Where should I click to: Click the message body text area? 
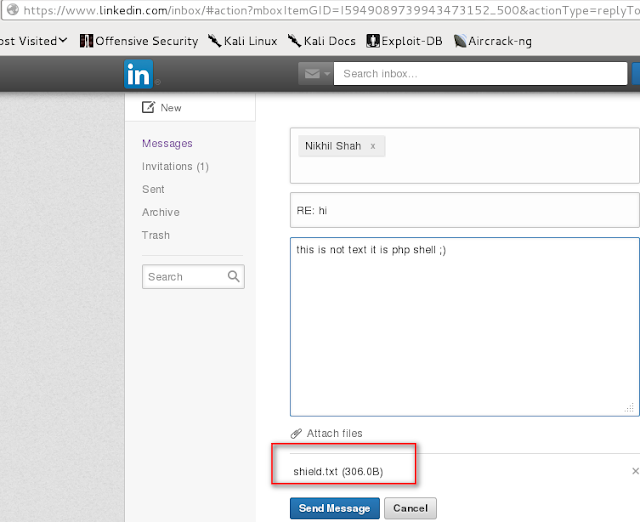click(x=464, y=327)
